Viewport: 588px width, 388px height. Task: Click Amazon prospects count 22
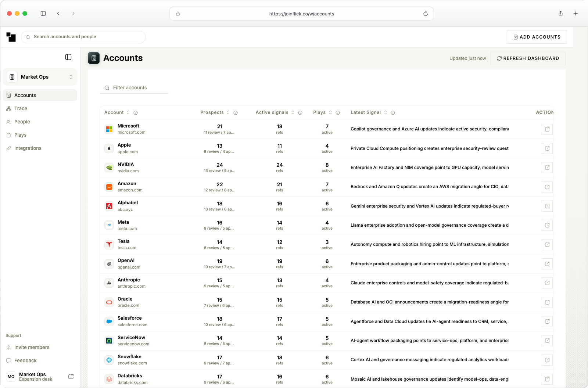click(220, 184)
